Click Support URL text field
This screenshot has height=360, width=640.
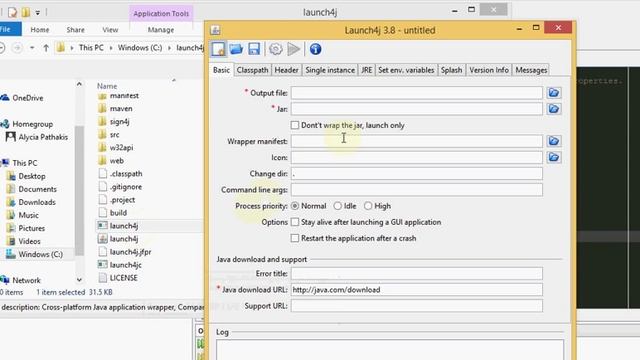pyautogui.click(x=417, y=306)
